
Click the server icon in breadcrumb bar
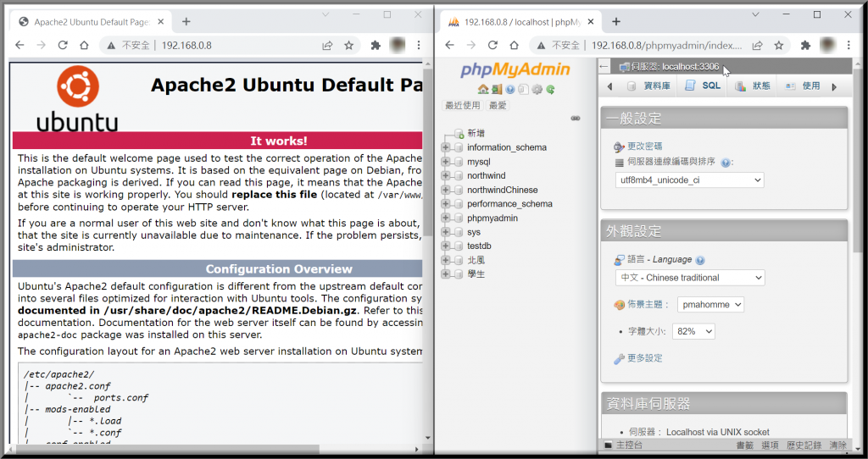coord(624,67)
